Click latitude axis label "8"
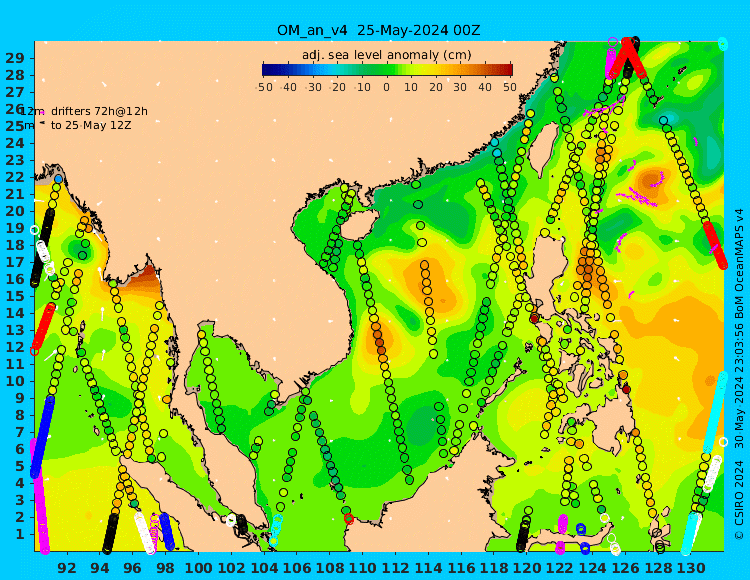750x580 pixels. 20,415
